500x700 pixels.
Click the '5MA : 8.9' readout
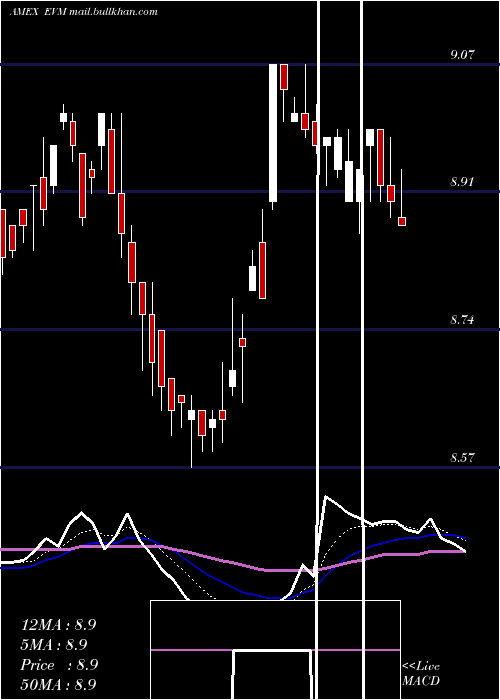pyautogui.click(x=54, y=645)
